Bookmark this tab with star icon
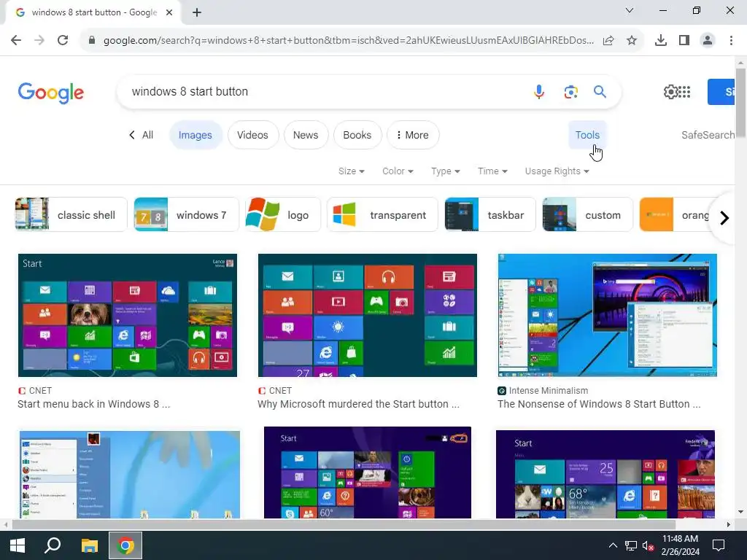This screenshot has height=560, width=747. pos(632,41)
